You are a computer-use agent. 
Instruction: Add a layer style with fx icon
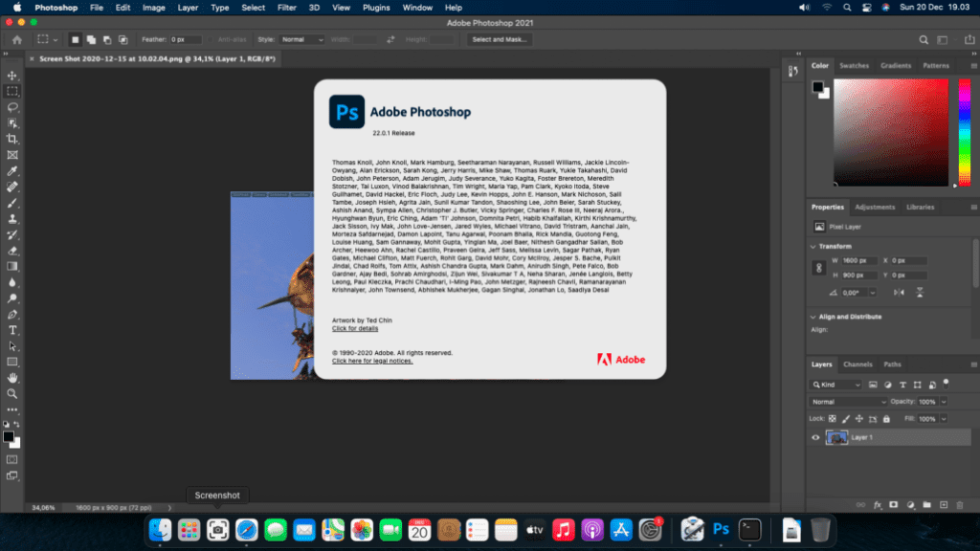tap(878, 505)
